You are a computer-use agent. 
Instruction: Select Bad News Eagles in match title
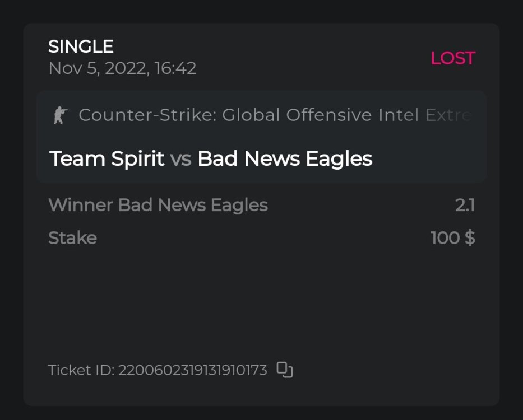[x=285, y=159]
